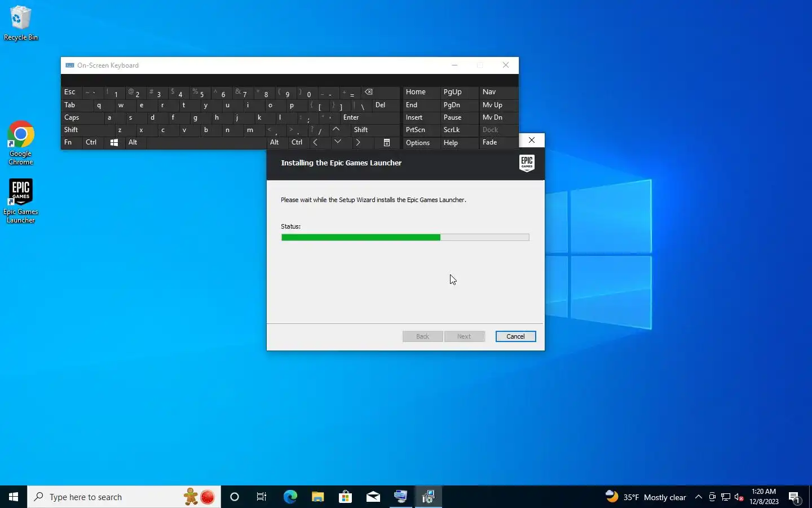Screen dimensions: 812x508
Task: Open the clock showing 1:20 AM
Action: click(764, 497)
